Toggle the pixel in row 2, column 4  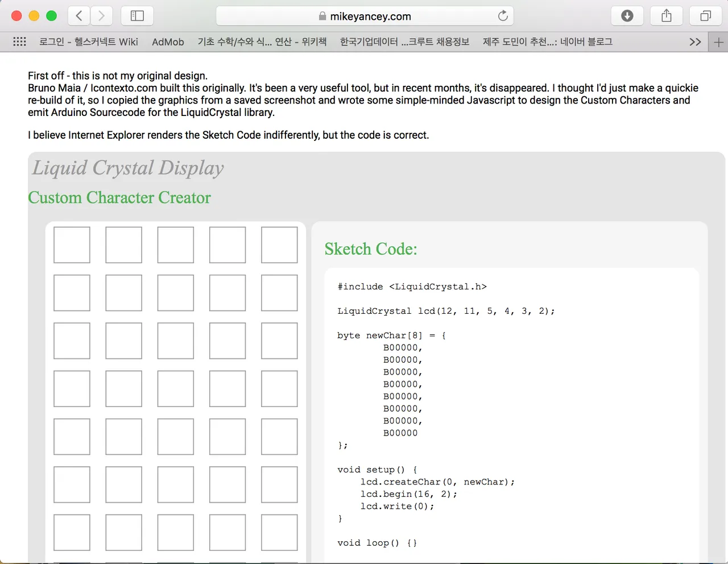(x=227, y=293)
